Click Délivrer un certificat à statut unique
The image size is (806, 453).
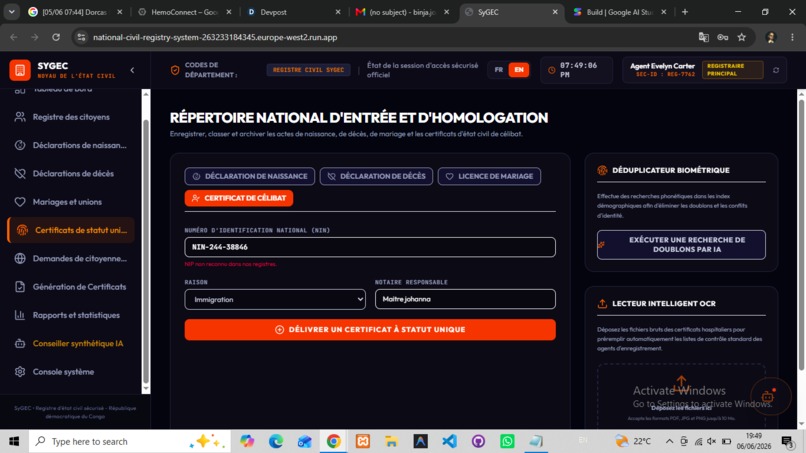370,330
